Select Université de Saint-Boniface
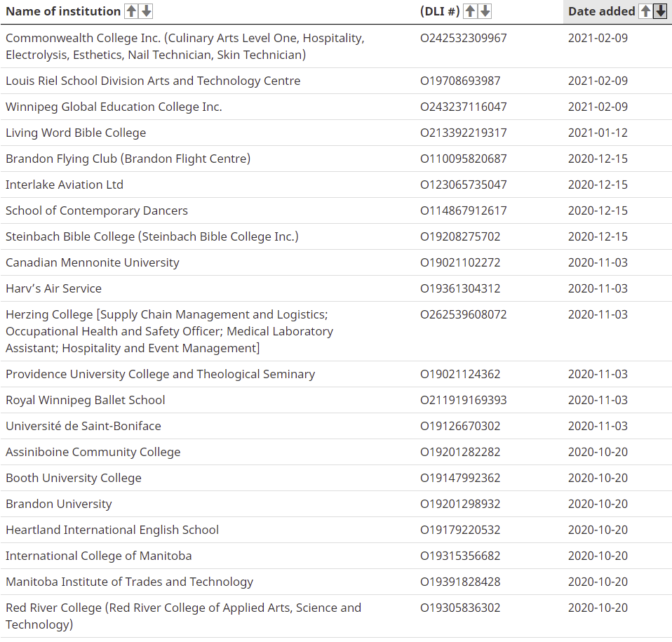 click(83, 426)
